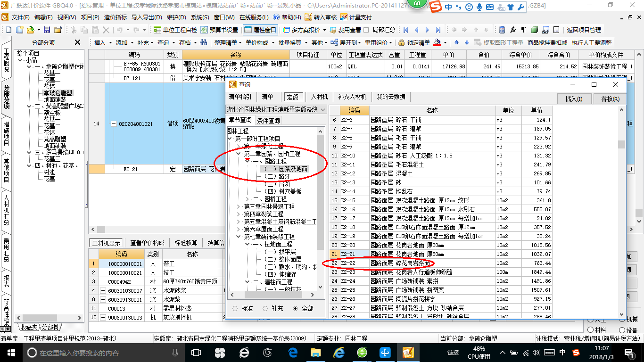Click the binoculars find icon
The height and width of the screenshot is (362, 644).
[x=204, y=42]
